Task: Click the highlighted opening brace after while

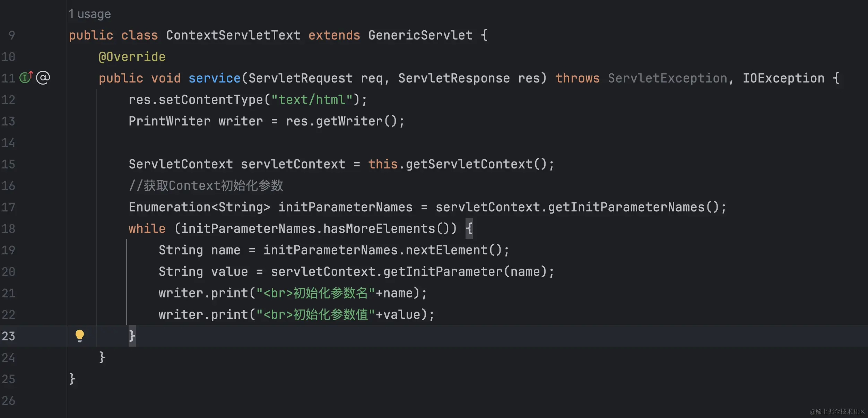Action: 469,228
